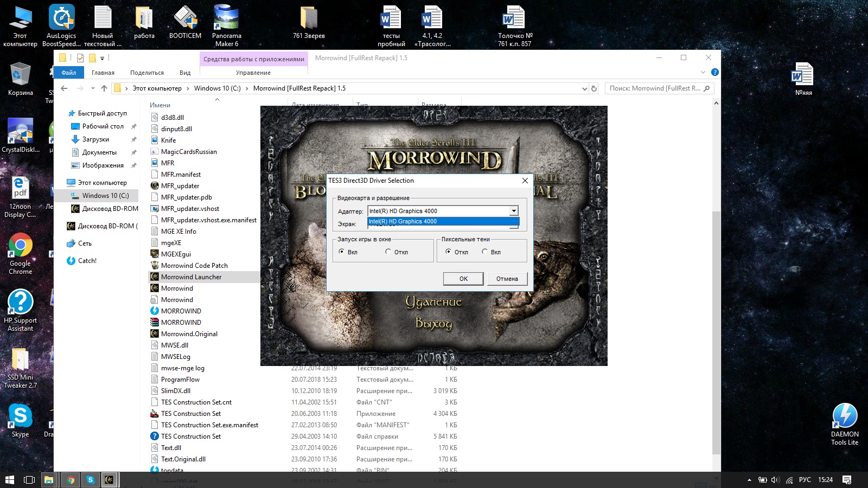868x488 pixels.
Task: Click 'Windows 10 (C:)' in address bar
Action: (x=217, y=88)
